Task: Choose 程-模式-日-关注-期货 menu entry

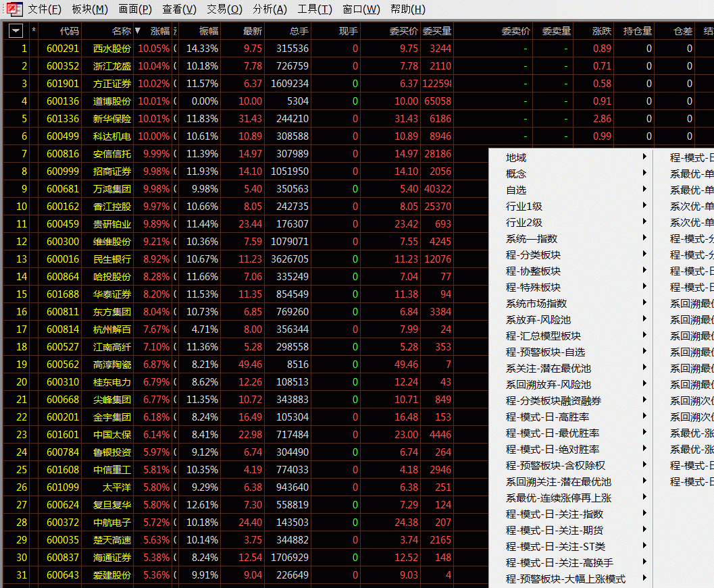Action: coord(571,530)
